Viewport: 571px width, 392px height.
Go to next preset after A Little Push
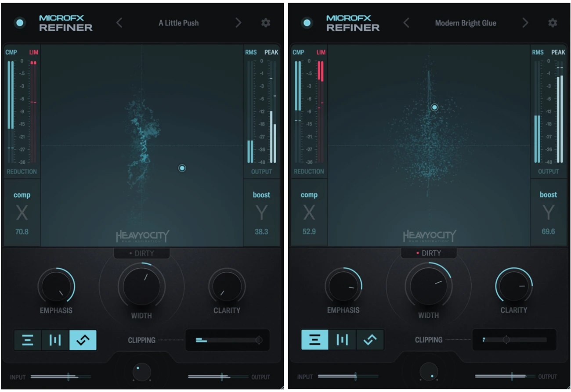tap(238, 23)
